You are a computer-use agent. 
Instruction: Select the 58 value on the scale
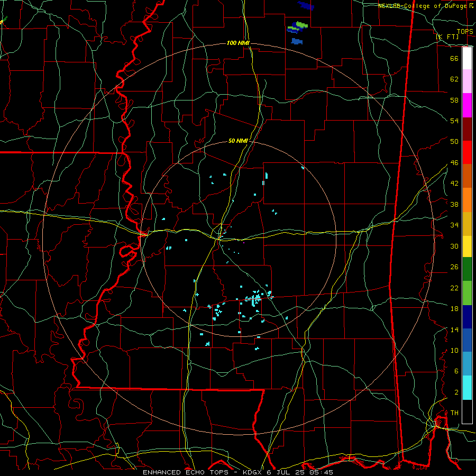pos(454,100)
